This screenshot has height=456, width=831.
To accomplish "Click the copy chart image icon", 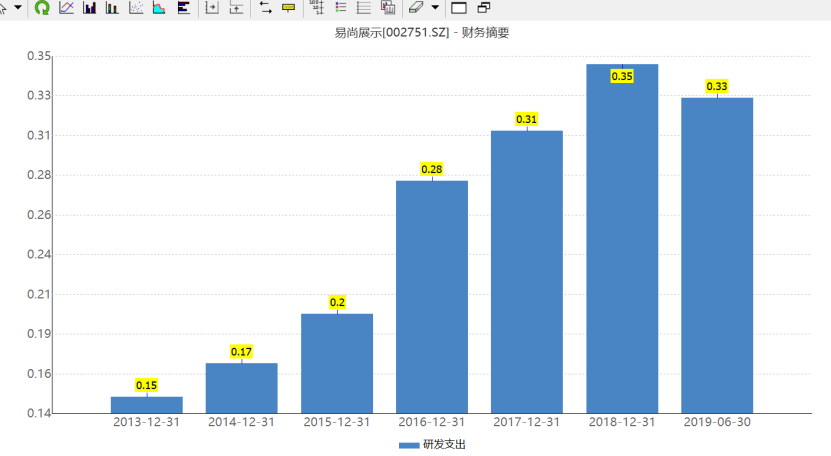I will click(x=388, y=7).
